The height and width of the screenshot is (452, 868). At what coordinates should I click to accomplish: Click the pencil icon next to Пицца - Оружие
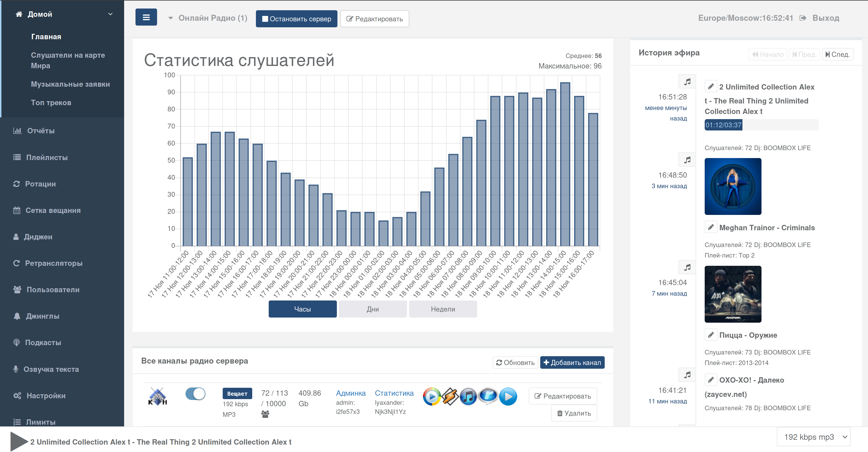click(710, 335)
